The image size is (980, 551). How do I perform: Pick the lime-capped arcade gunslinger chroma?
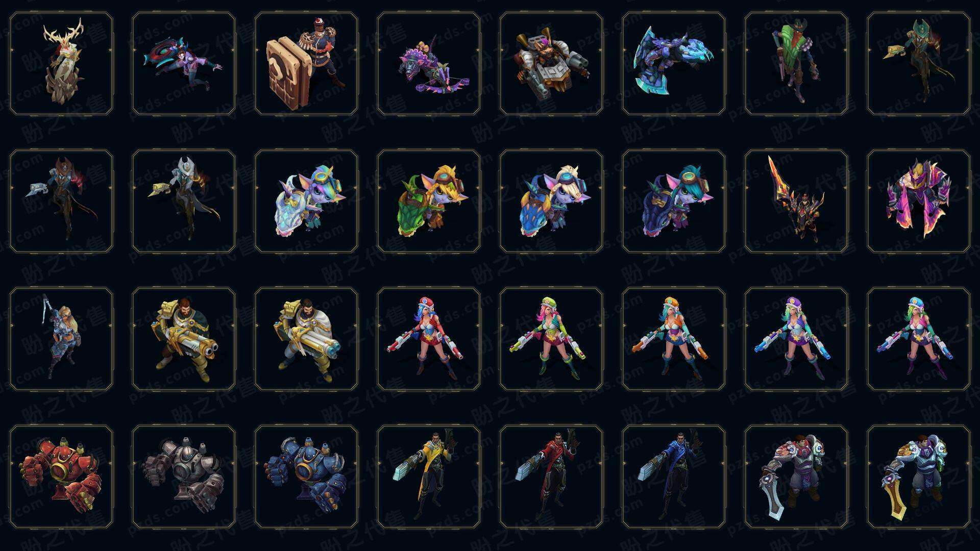tap(551, 339)
